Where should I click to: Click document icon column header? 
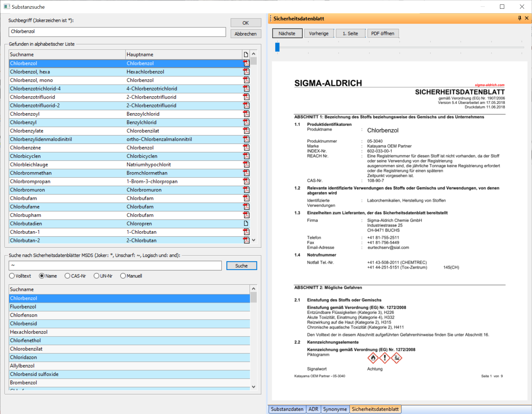tap(246, 55)
